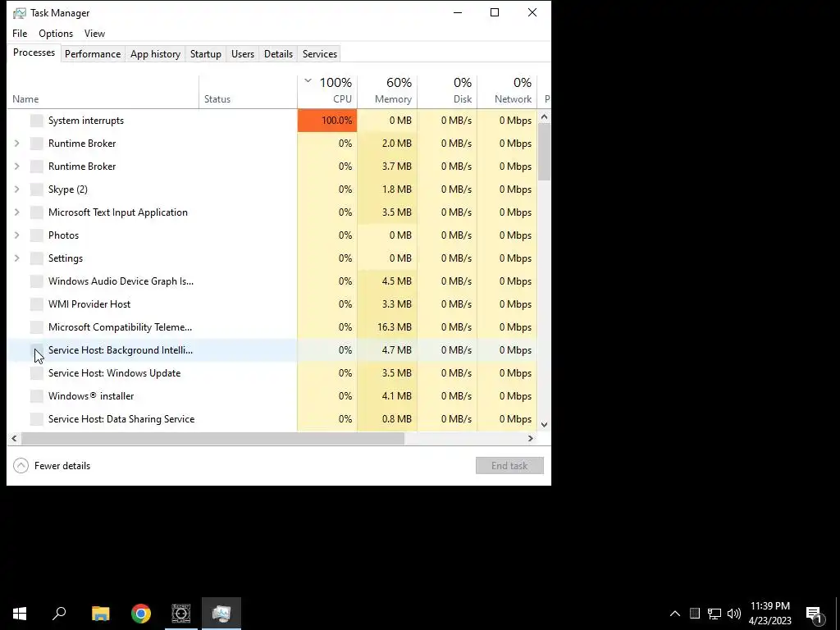
Task: Switch to the Services tab
Action: [320, 54]
